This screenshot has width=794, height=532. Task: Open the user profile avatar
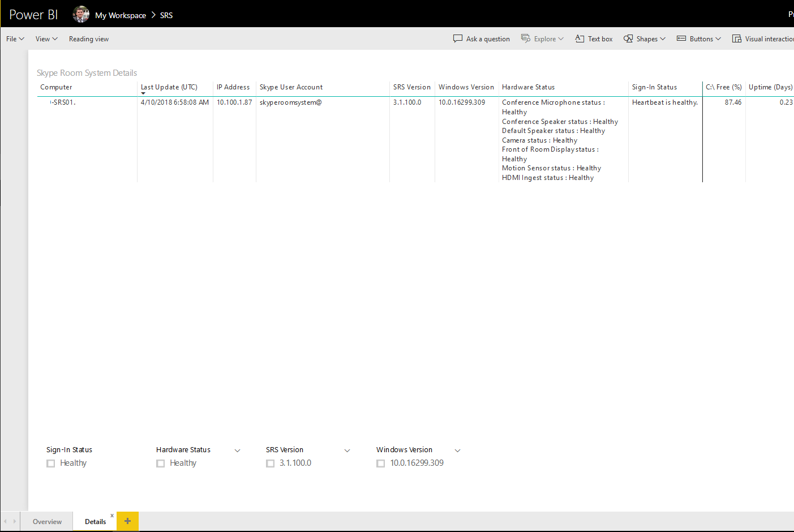pyautogui.click(x=81, y=15)
